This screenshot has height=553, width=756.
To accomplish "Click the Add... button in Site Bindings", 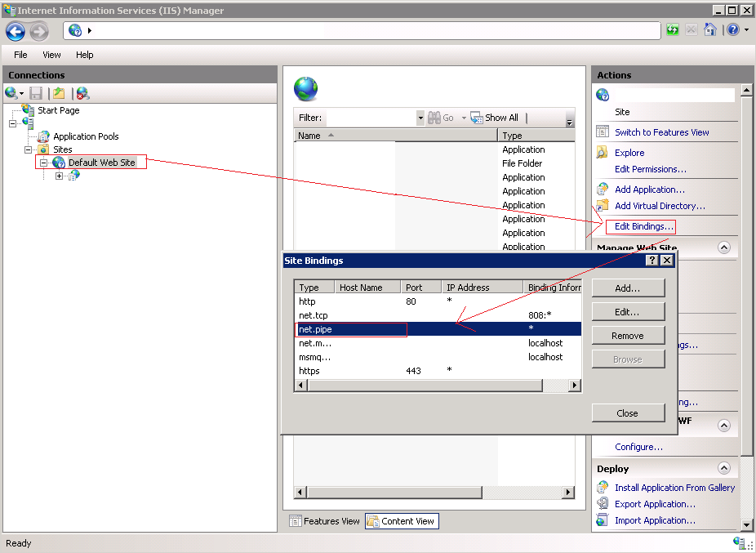I will 627,288.
